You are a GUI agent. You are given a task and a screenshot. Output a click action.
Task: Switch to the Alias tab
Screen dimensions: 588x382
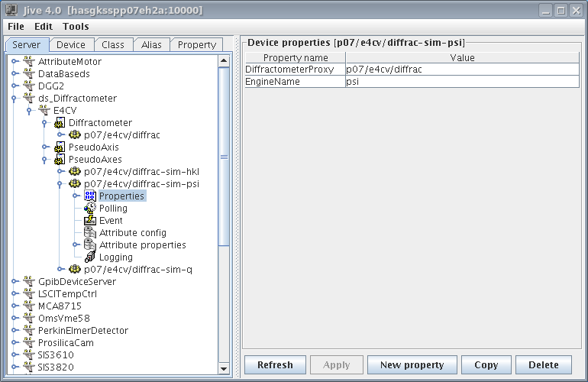(151, 44)
